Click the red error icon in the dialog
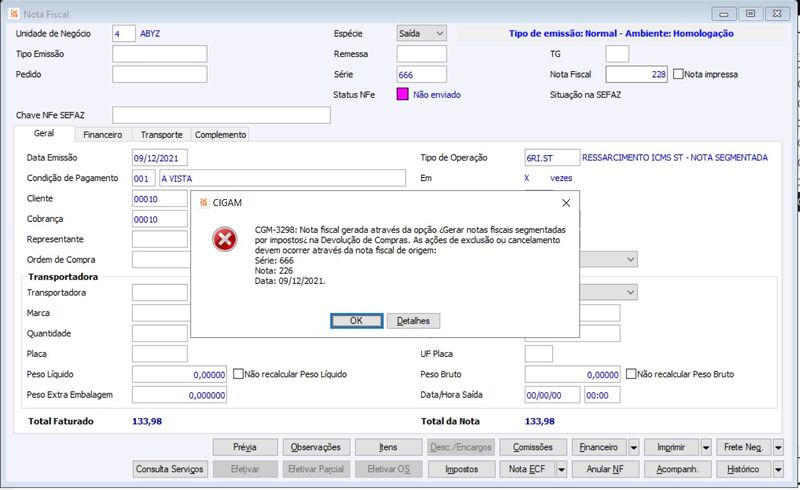Image resolution: width=800 pixels, height=490 pixels. coord(225,239)
